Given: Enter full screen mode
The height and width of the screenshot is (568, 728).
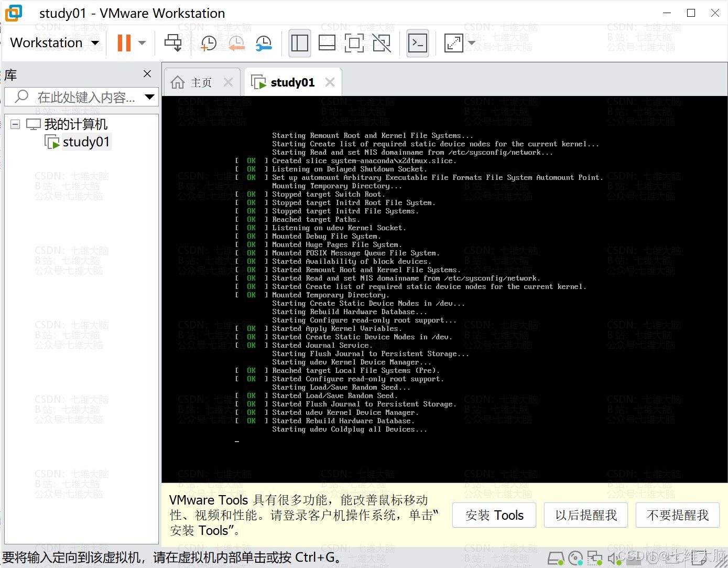Looking at the screenshot, I should (x=354, y=43).
